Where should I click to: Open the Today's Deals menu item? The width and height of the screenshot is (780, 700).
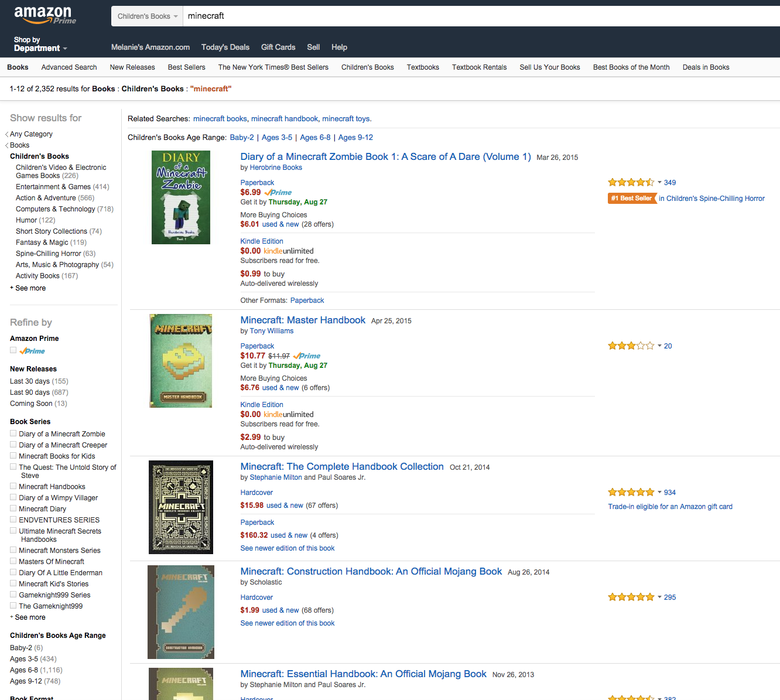225,47
